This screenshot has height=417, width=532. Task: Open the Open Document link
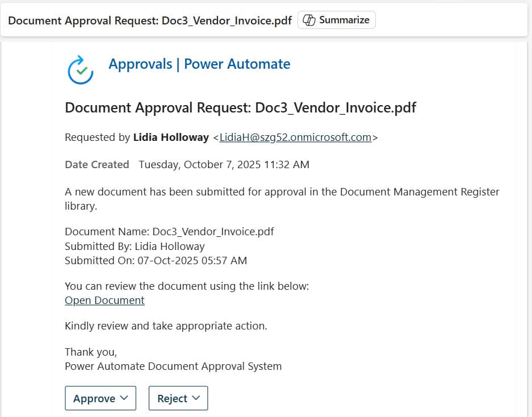click(x=104, y=301)
